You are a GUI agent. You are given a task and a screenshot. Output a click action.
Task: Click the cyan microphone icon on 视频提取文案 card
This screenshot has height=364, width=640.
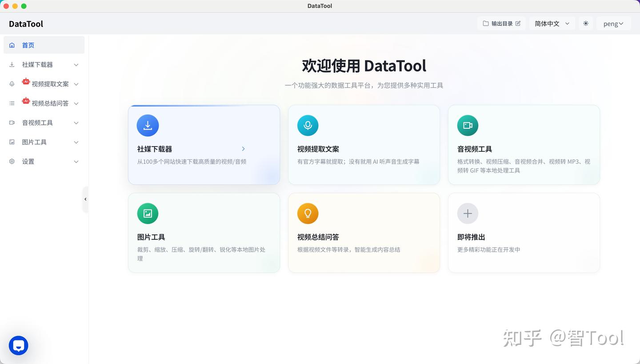coord(308,125)
